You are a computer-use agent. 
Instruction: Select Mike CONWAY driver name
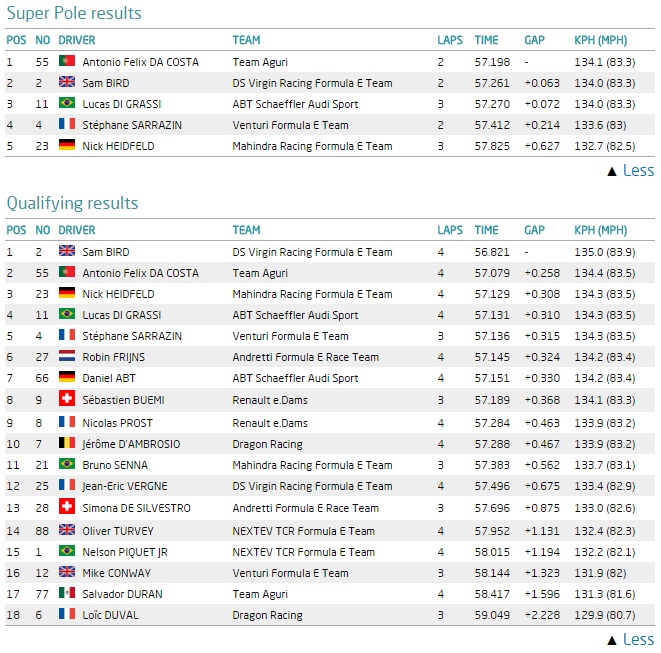pos(117,573)
